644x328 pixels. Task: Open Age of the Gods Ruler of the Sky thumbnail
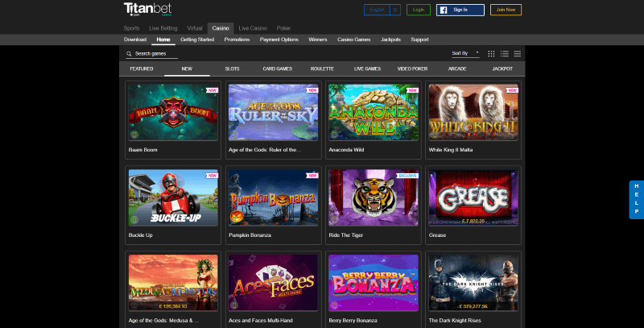[x=273, y=112]
